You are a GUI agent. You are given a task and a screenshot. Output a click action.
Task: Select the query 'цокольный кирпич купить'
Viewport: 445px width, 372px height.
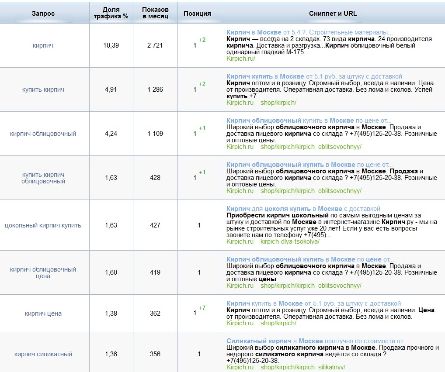(43, 225)
